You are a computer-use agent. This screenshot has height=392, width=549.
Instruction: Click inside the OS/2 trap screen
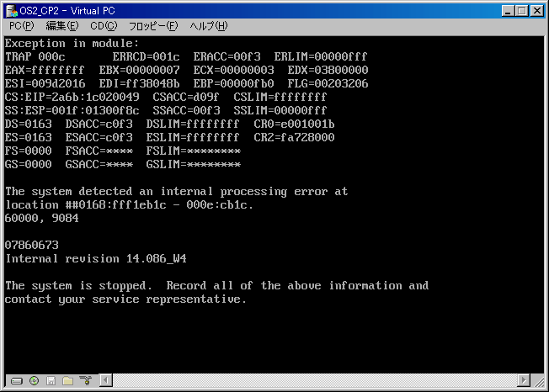274,204
